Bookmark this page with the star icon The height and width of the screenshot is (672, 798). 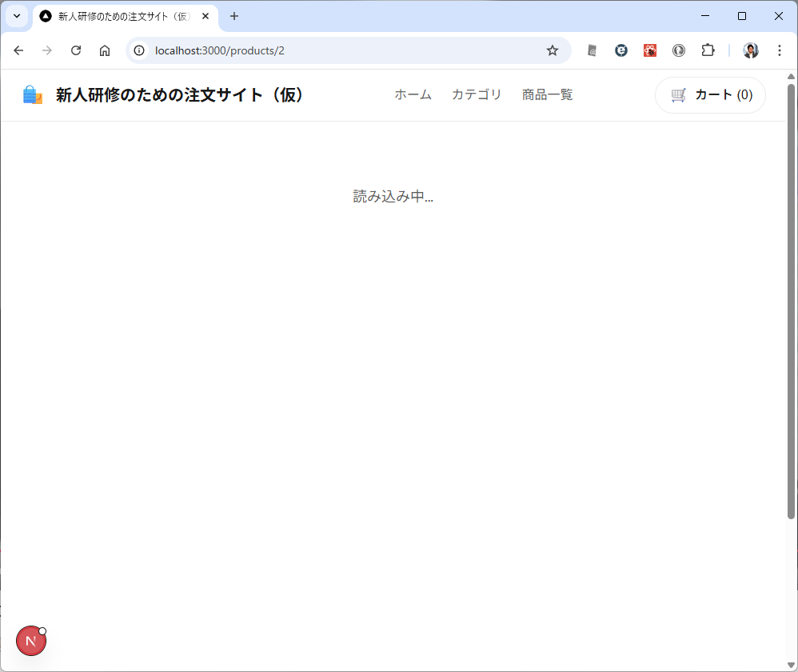coord(552,50)
